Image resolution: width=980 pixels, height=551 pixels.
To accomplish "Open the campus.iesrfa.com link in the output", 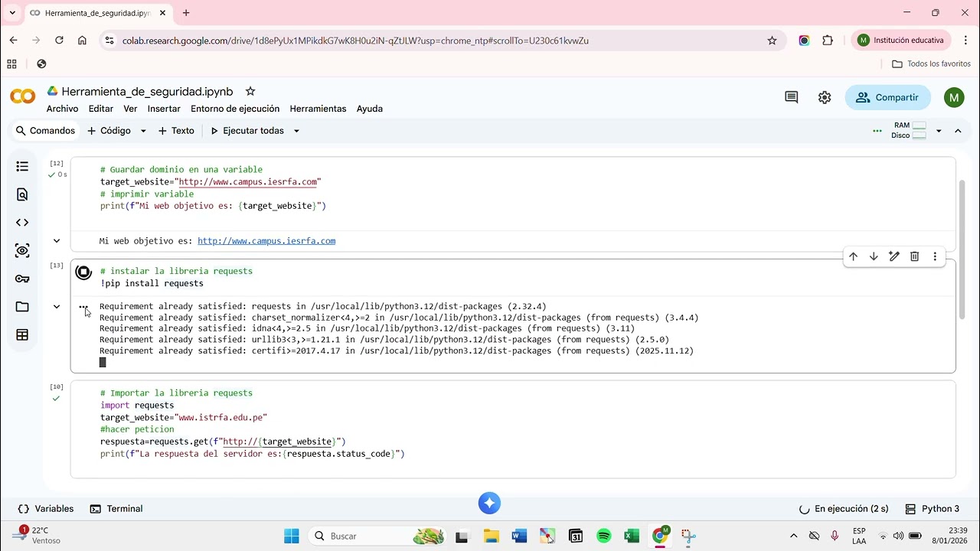I will pos(266,241).
